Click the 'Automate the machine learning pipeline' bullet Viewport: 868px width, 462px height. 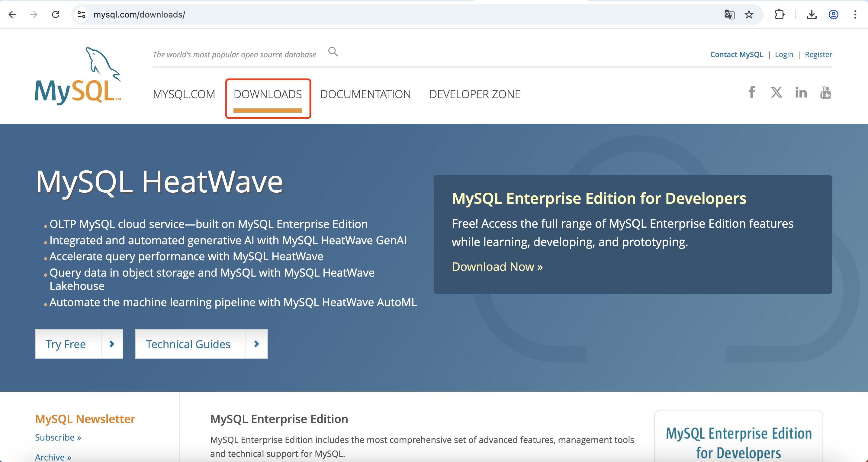click(x=233, y=302)
